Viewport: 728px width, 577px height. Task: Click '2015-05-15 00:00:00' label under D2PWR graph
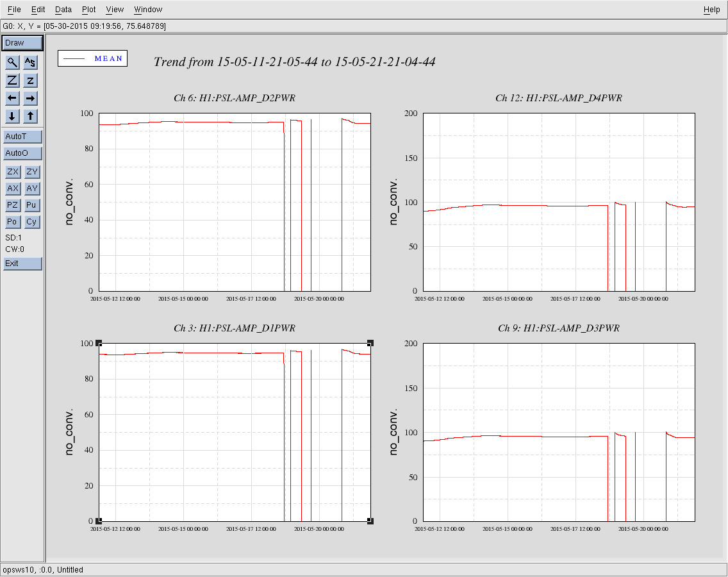tap(183, 299)
